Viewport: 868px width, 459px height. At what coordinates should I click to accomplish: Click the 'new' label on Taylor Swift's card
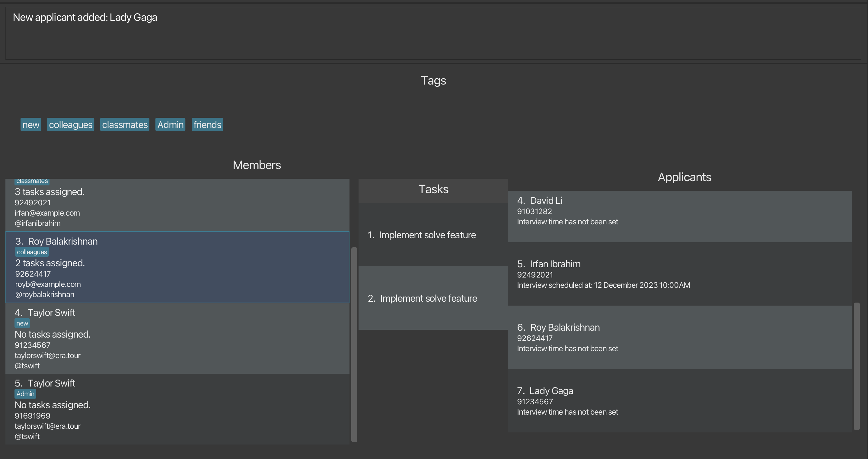point(22,323)
